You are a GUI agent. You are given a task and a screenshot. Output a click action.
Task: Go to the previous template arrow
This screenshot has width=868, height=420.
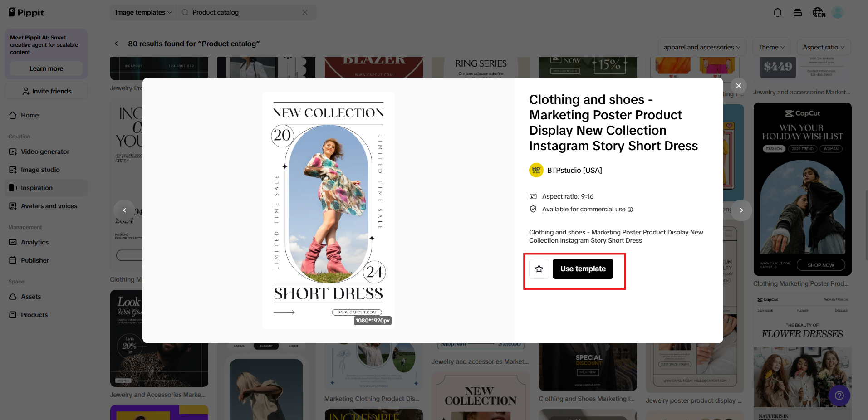(124, 210)
